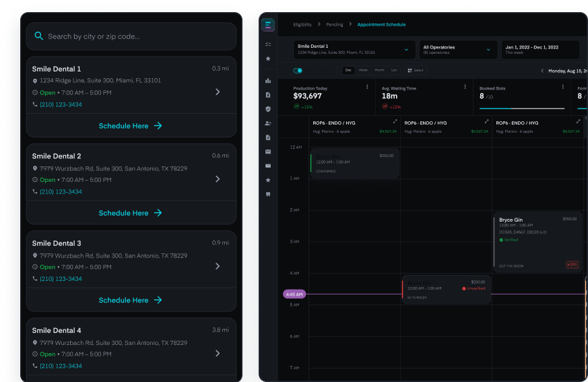Click the 18m waiting time value
This screenshot has height=382, width=588.
389,96
